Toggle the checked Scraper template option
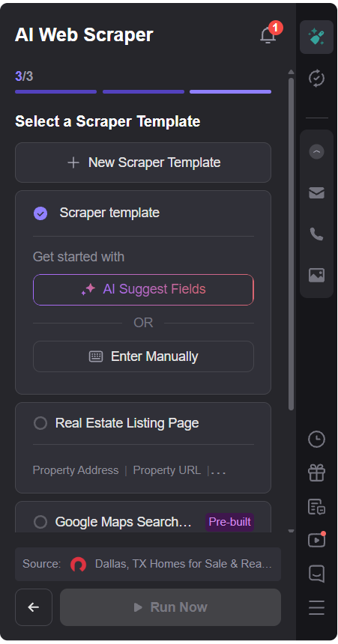 pos(40,213)
